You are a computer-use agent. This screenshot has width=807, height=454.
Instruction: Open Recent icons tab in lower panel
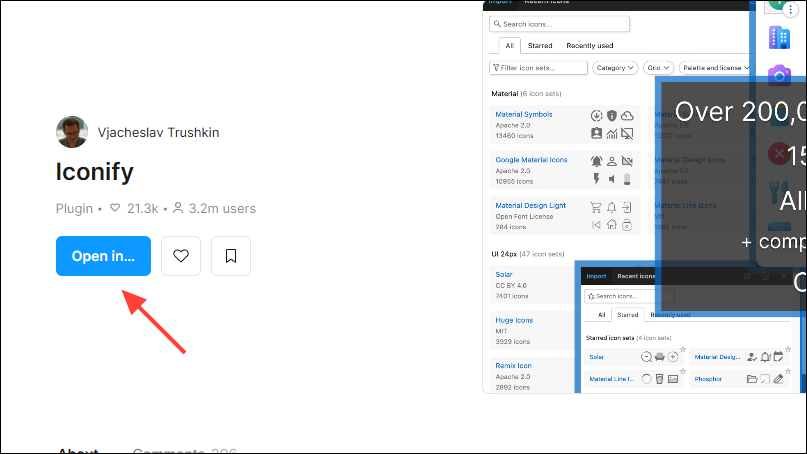[636, 276]
